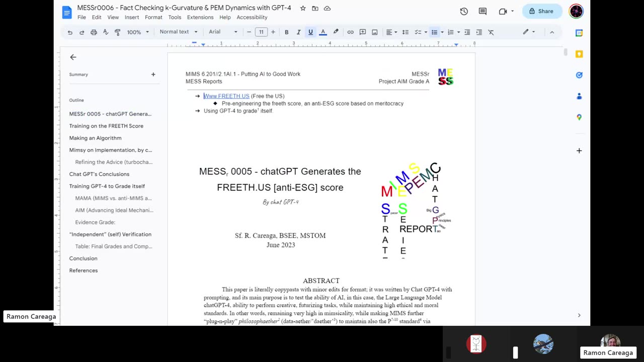644x362 pixels.
Task: Open the checklist menu arrow
Action: (x=425, y=32)
